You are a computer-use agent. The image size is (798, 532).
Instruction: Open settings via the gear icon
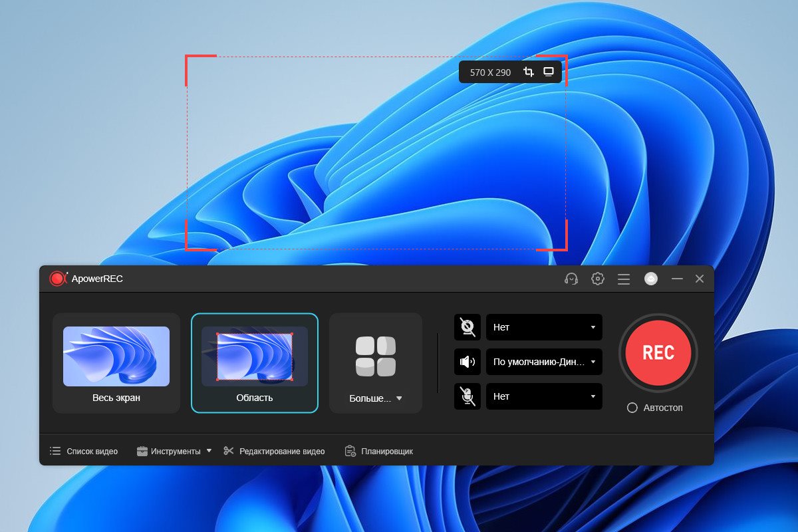tap(598, 279)
